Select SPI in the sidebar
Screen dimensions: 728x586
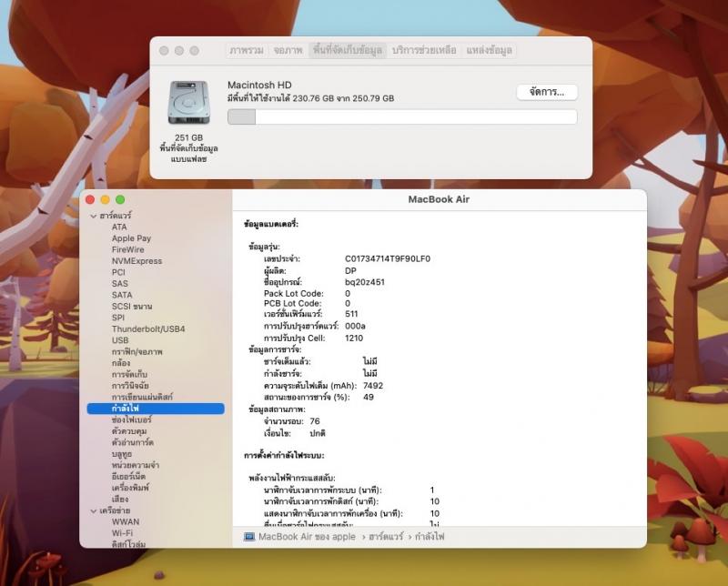(x=118, y=318)
